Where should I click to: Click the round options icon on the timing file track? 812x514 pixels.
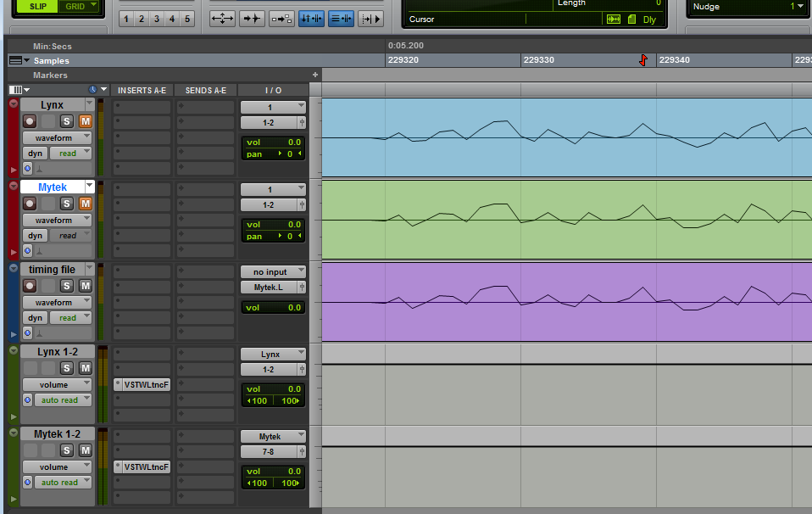point(14,268)
